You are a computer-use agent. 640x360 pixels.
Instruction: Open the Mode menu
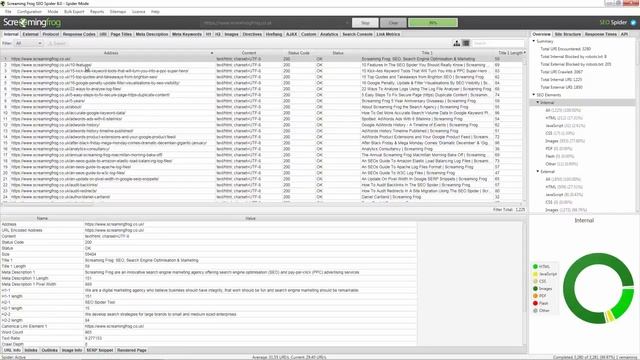pos(53,11)
